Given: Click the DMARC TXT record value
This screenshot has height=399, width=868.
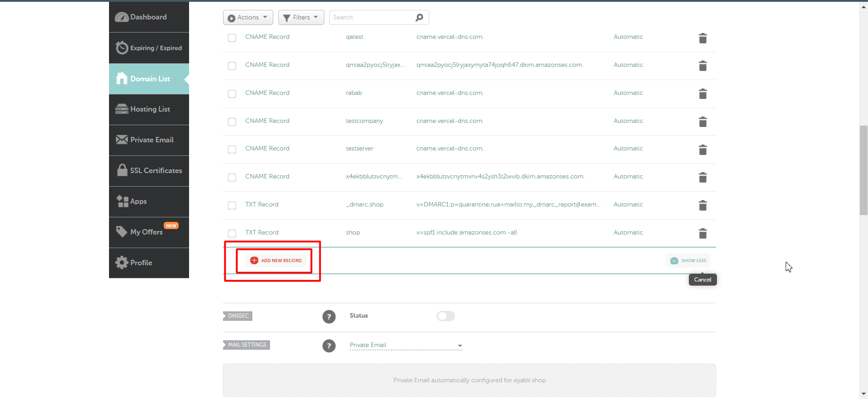Looking at the screenshot, I should click(x=508, y=205).
